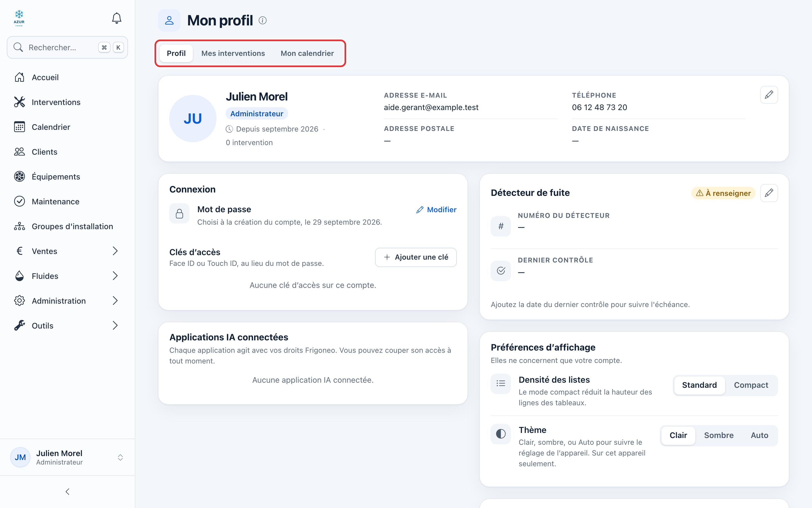Edit Détecteur de fuite with pencil icon
The width and height of the screenshot is (812, 508).
[769, 193]
